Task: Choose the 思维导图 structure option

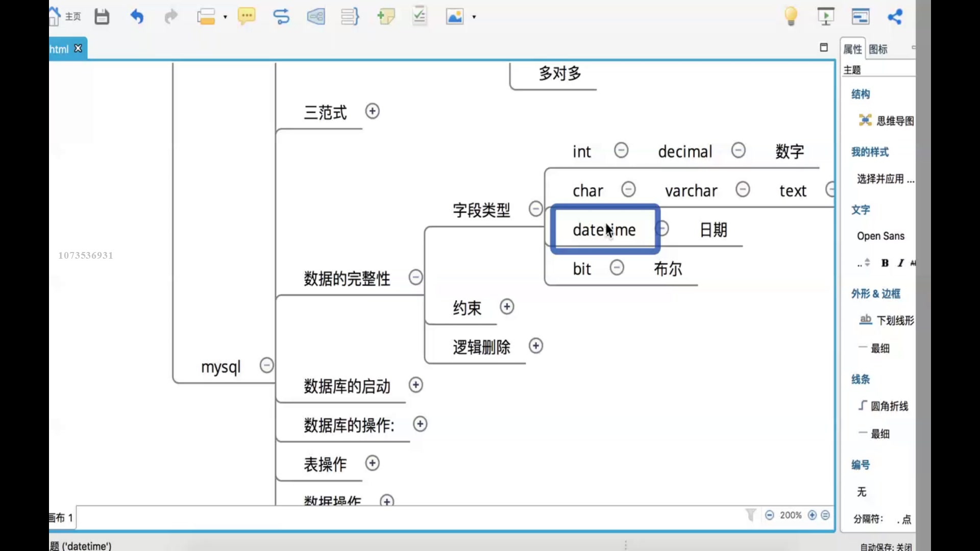Action: click(x=886, y=121)
